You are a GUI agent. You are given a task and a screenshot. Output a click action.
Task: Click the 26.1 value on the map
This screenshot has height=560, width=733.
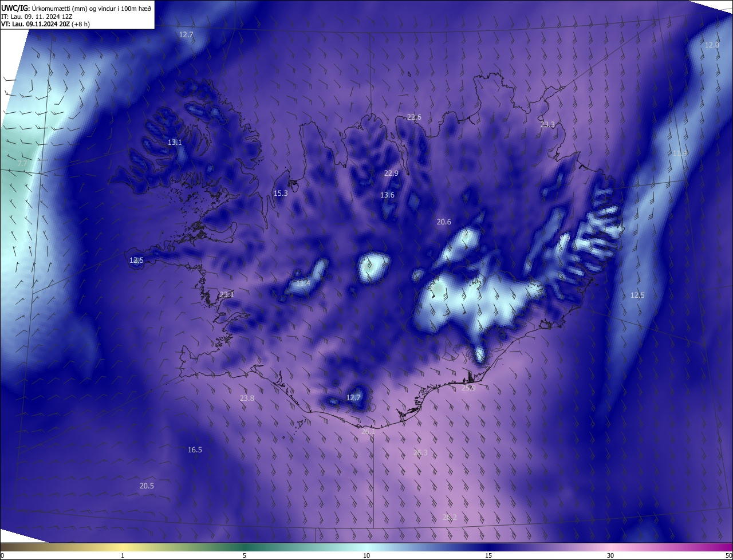[368, 431]
